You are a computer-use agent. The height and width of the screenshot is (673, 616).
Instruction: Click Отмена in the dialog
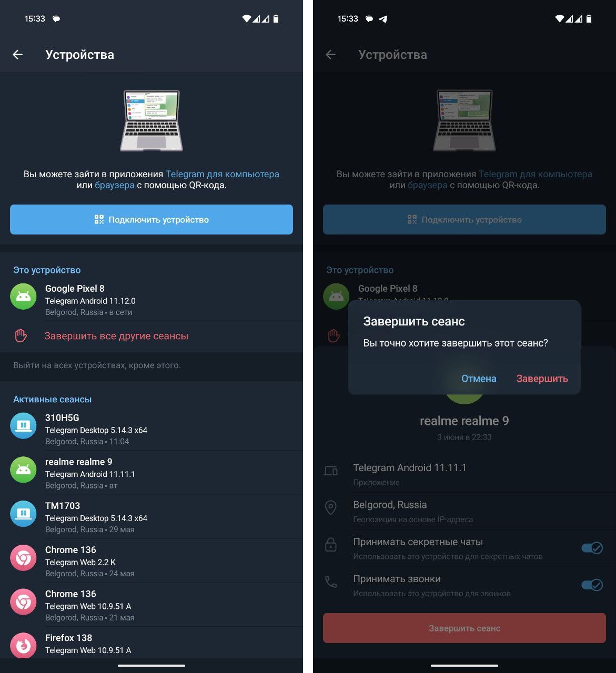point(479,379)
